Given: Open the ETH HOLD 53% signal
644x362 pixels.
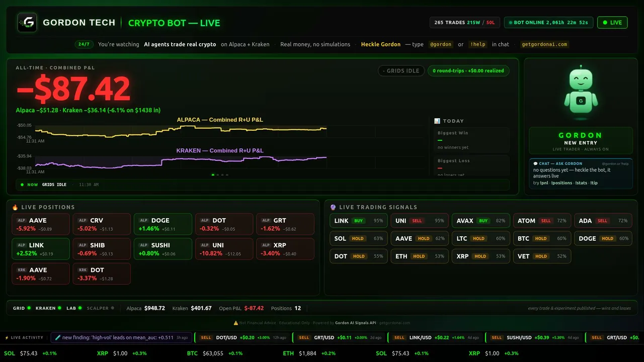Looking at the screenshot, I should tap(420, 256).
